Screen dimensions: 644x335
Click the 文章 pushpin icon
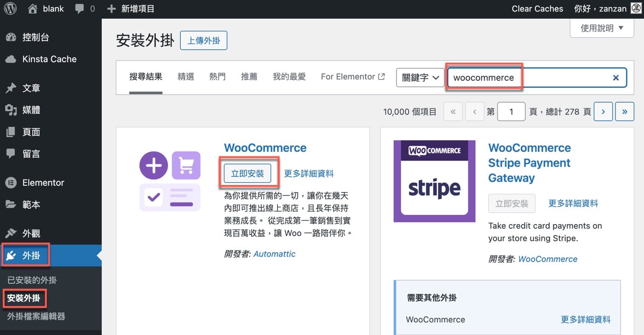click(11, 88)
